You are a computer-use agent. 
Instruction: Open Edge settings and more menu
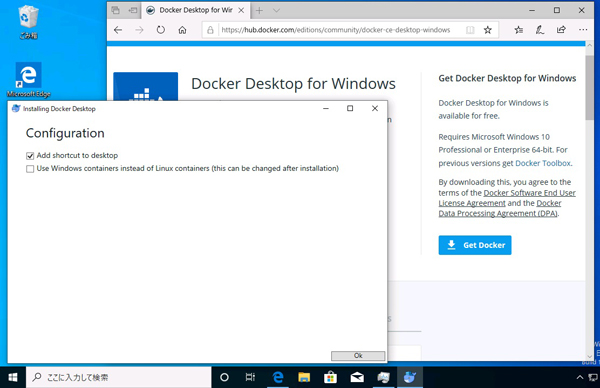583,30
